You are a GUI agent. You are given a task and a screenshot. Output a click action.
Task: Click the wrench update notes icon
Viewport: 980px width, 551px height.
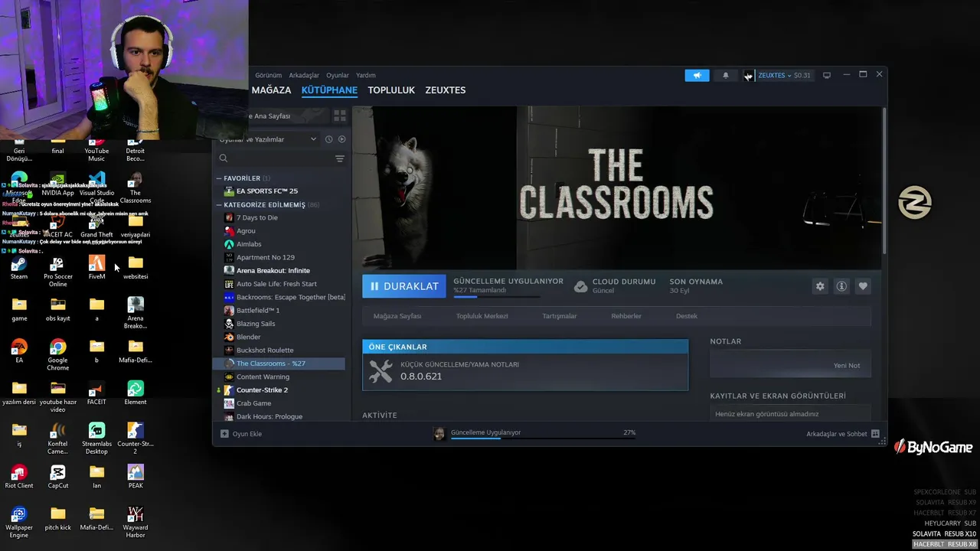(381, 370)
